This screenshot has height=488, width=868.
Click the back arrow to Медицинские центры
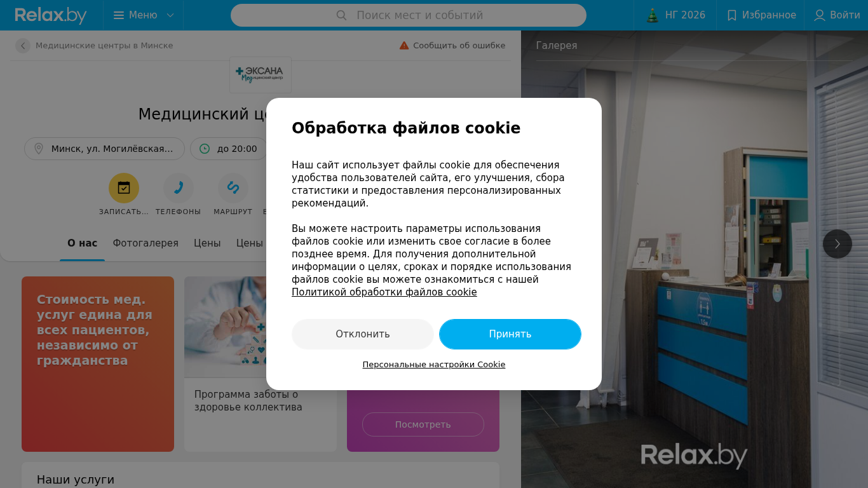pos(23,46)
